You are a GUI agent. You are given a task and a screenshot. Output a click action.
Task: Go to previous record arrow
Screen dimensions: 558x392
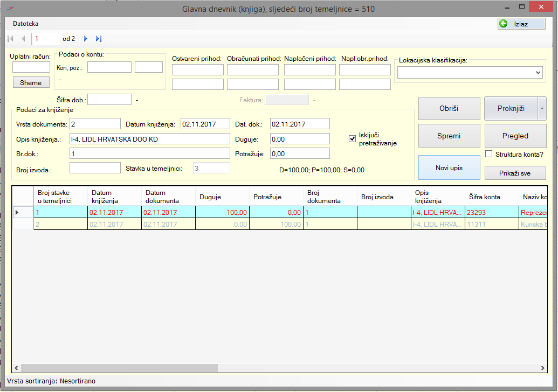coord(23,39)
